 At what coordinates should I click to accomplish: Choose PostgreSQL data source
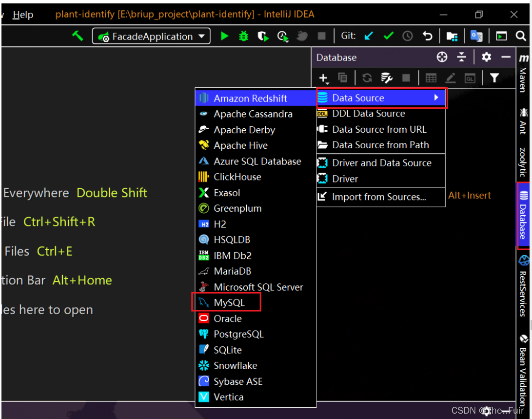256,334
